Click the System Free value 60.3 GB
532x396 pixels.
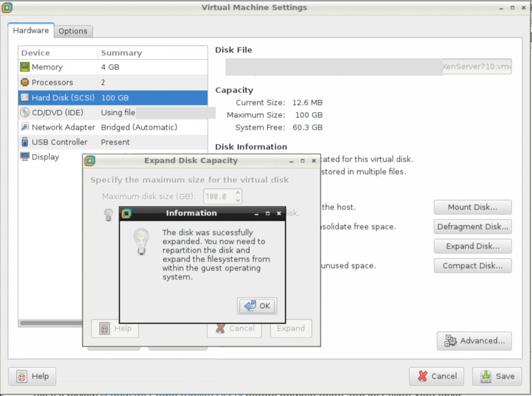pyautogui.click(x=308, y=128)
